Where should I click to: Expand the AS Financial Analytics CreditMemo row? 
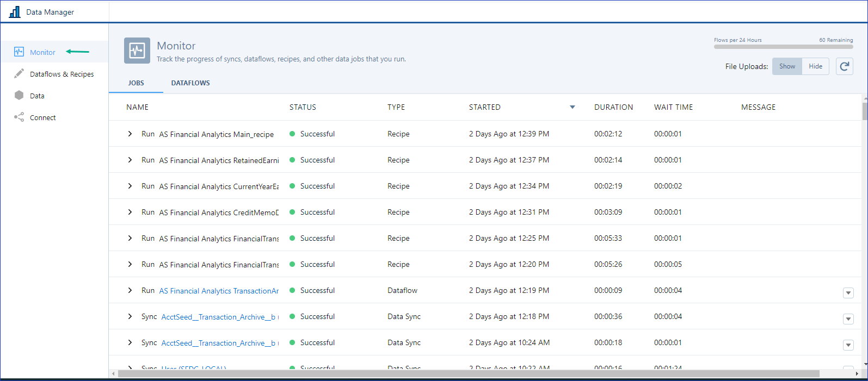(130, 212)
